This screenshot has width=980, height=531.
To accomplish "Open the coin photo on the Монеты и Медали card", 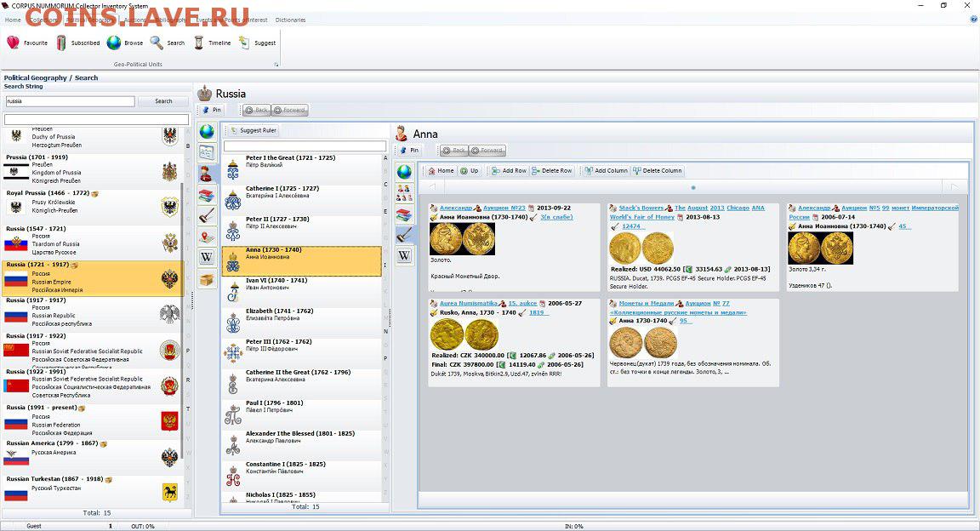I will tap(643, 343).
